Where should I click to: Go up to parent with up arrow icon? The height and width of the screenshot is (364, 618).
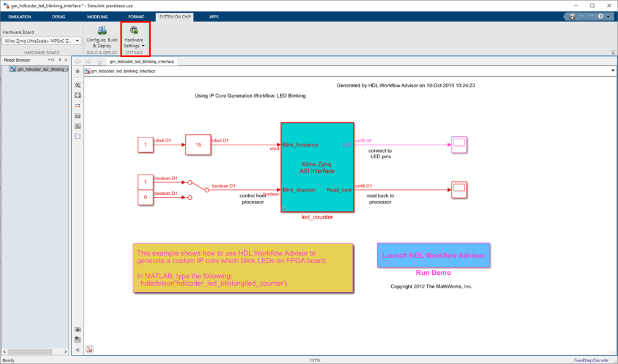[x=100, y=62]
